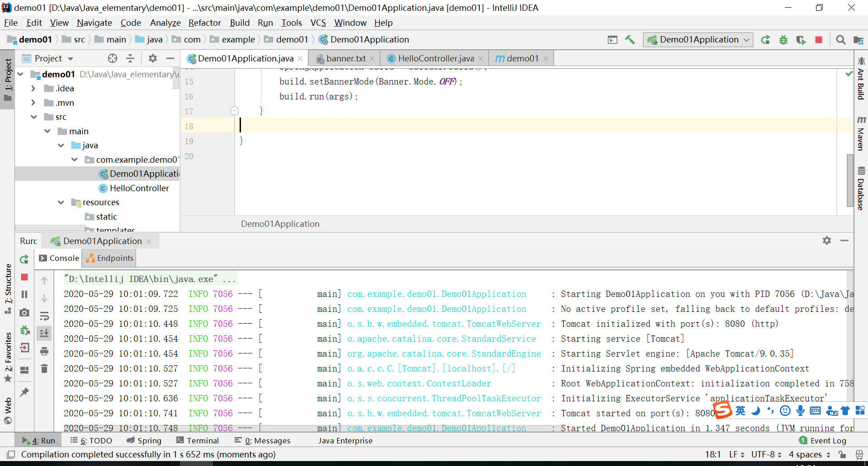Screen dimensions: 868x466
Task: Click the exit/logout icon in Run sidebar
Action: tap(24, 348)
